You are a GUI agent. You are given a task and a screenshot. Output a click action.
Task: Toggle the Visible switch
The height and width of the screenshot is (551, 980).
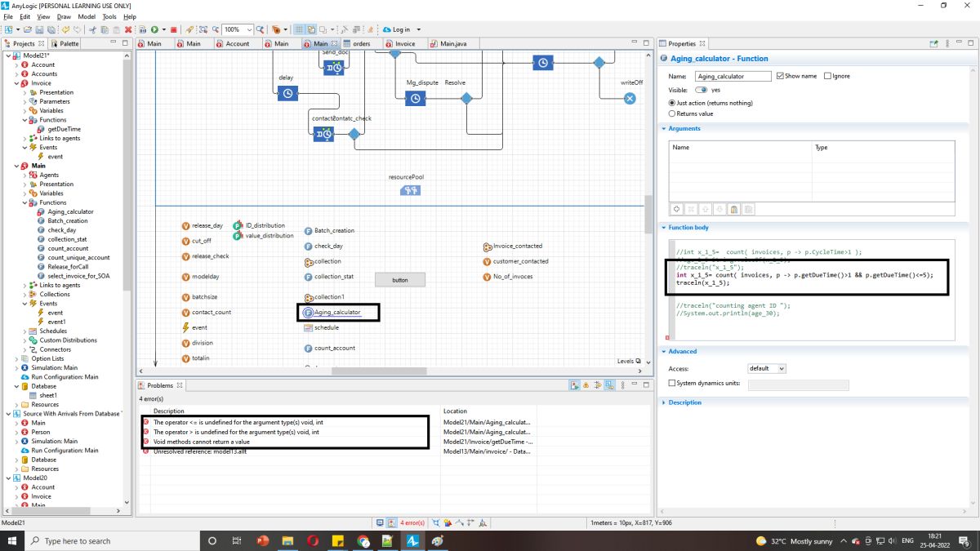pyautogui.click(x=701, y=90)
